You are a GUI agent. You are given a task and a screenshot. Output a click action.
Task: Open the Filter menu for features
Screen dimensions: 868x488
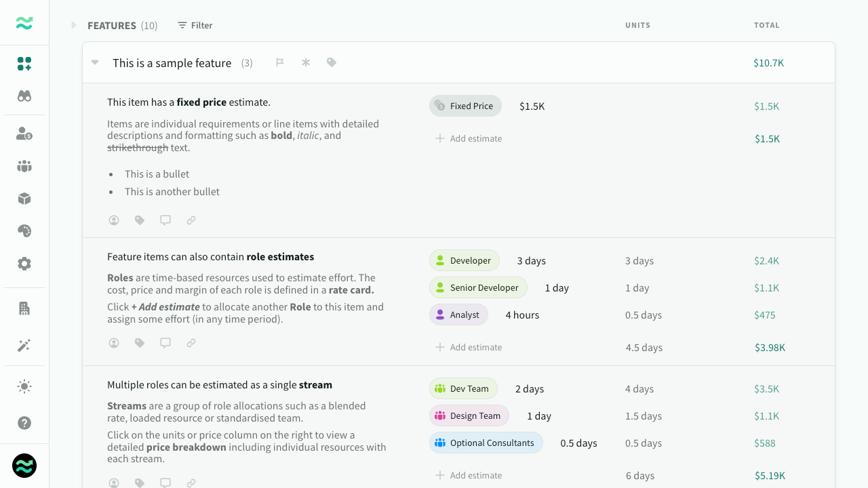tap(195, 26)
